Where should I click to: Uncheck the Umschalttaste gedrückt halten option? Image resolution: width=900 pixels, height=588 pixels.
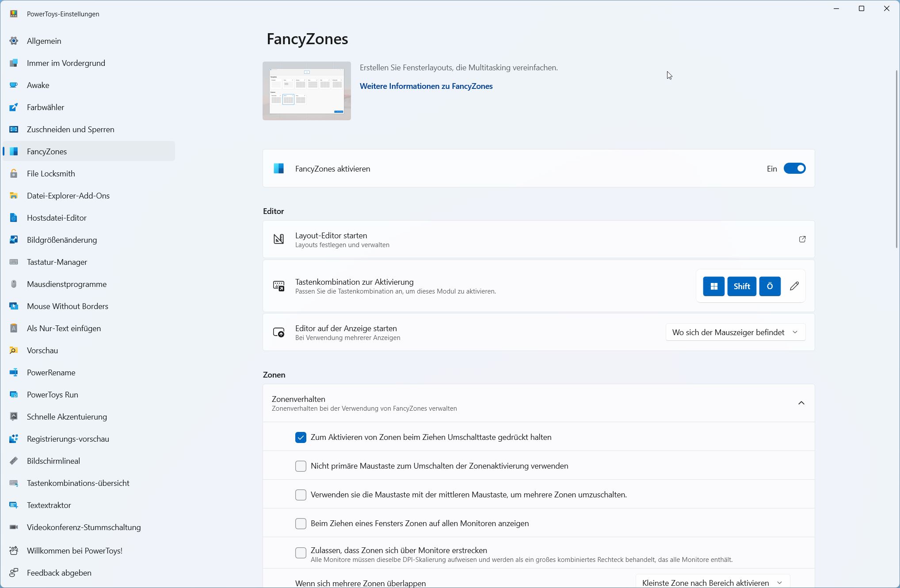click(x=301, y=437)
